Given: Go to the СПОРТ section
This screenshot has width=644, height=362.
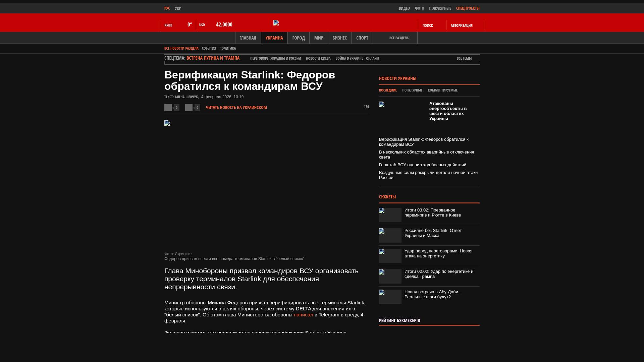Looking at the screenshot, I should [x=362, y=38].
